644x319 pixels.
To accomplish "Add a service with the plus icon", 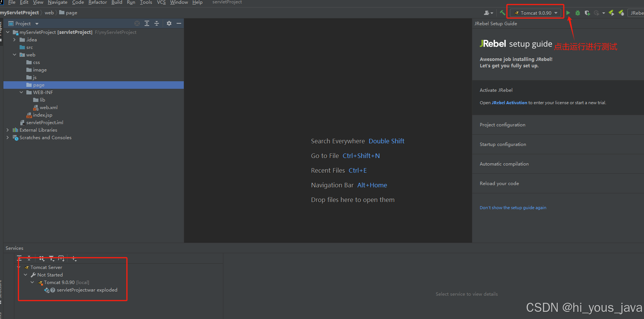I will pos(74,258).
